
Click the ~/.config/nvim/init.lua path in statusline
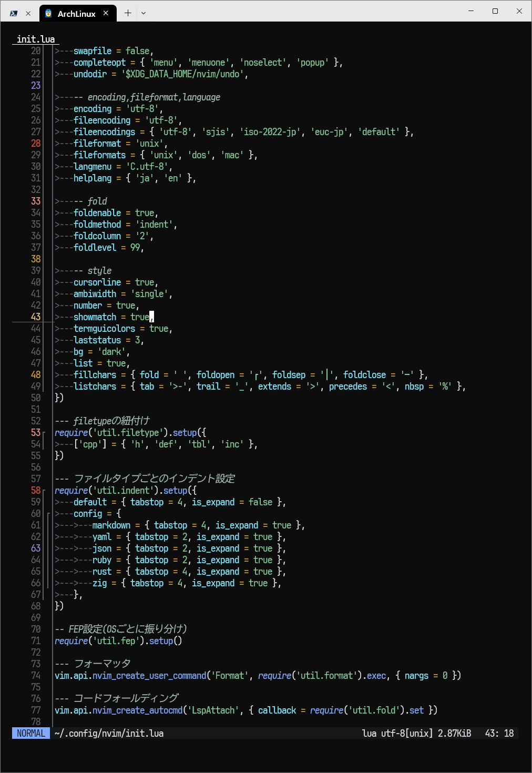tap(109, 733)
